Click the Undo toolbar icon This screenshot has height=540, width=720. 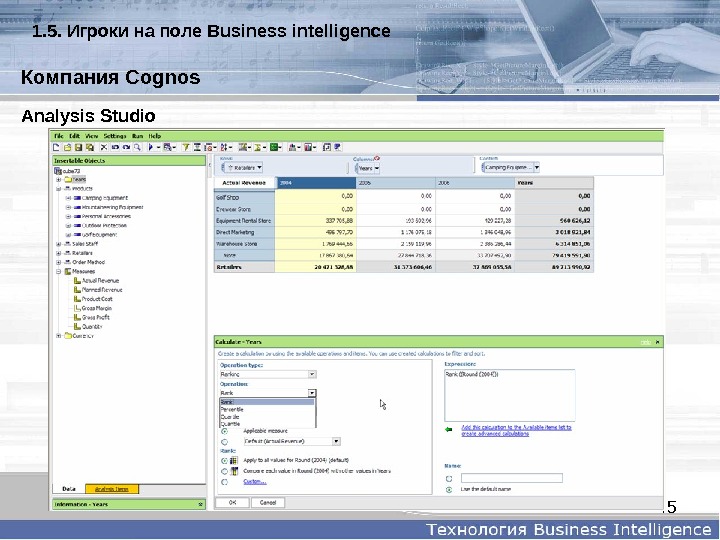[115, 147]
